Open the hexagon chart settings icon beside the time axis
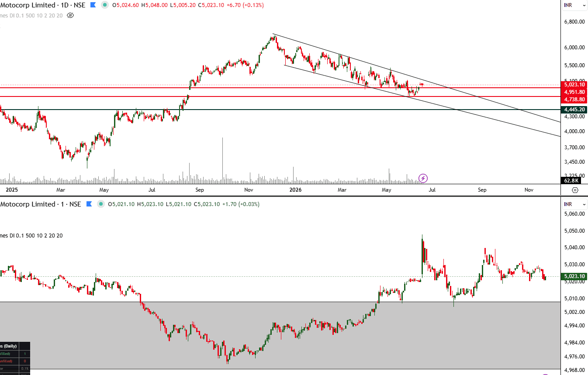Screen dimensions: 588x375 pos(575,190)
